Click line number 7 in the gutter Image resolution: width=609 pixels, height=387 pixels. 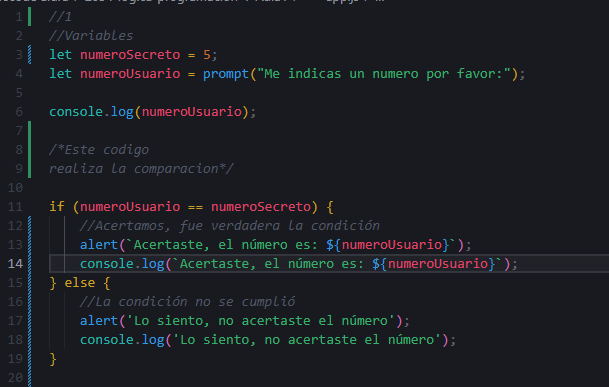[19, 131]
